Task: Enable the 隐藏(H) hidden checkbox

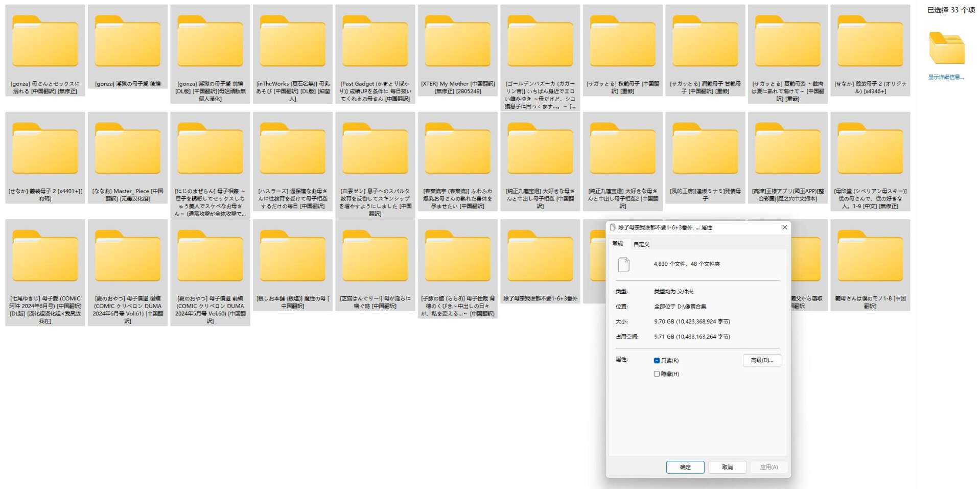Action: pyautogui.click(x=657, y=374)
